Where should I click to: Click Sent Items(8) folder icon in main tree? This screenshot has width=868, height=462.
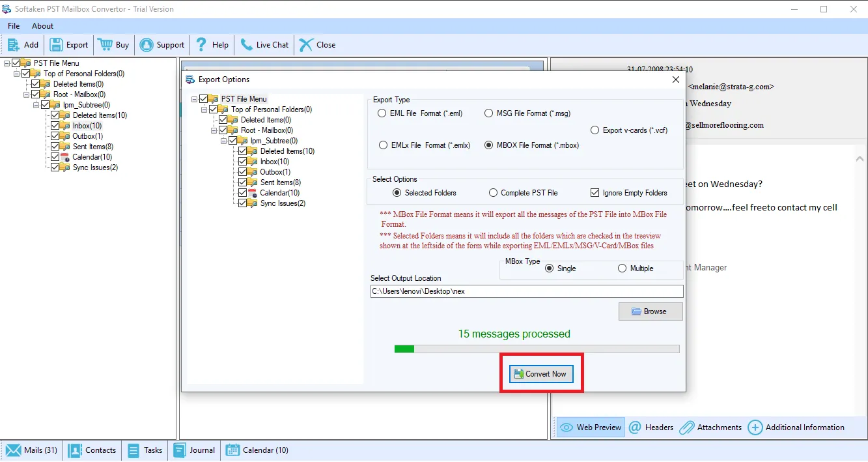click(65, 147)
